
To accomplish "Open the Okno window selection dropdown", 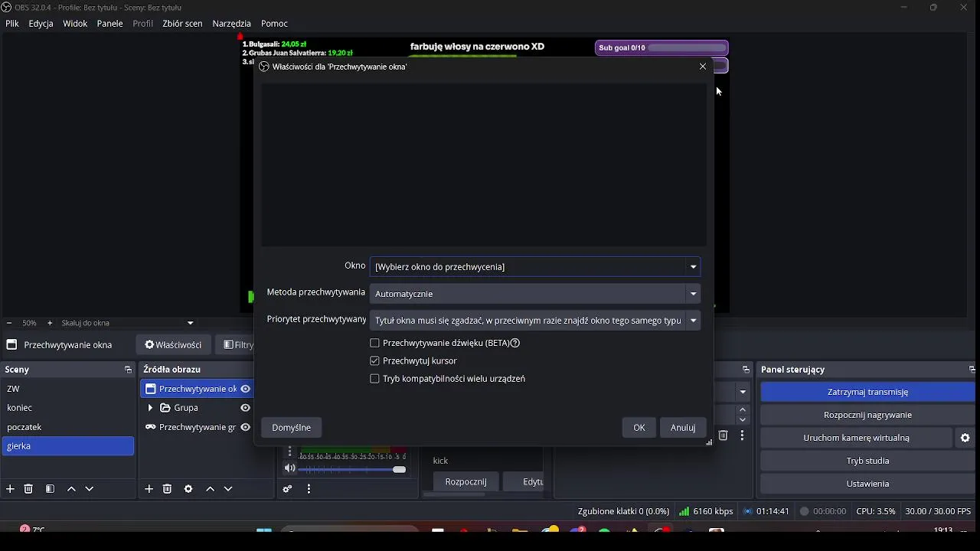I will pyautogui.click(x=534, y=266).
